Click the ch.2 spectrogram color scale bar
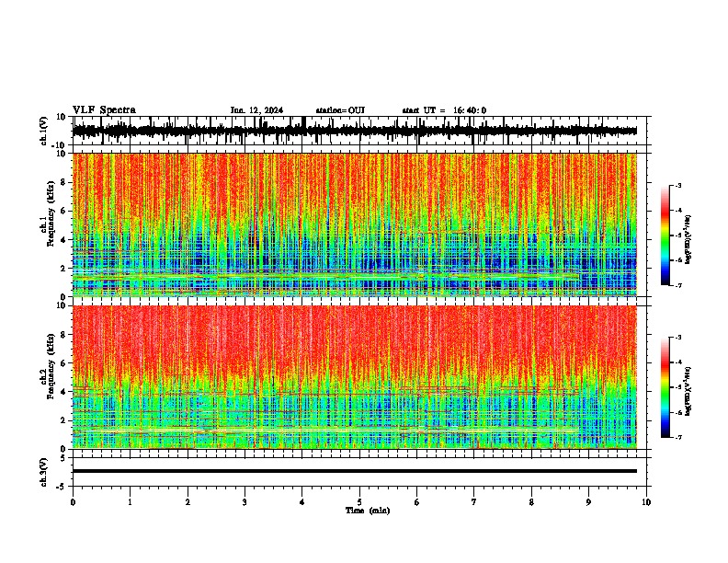Viewport: 728px width, 563px height. (x=665, y=387)
